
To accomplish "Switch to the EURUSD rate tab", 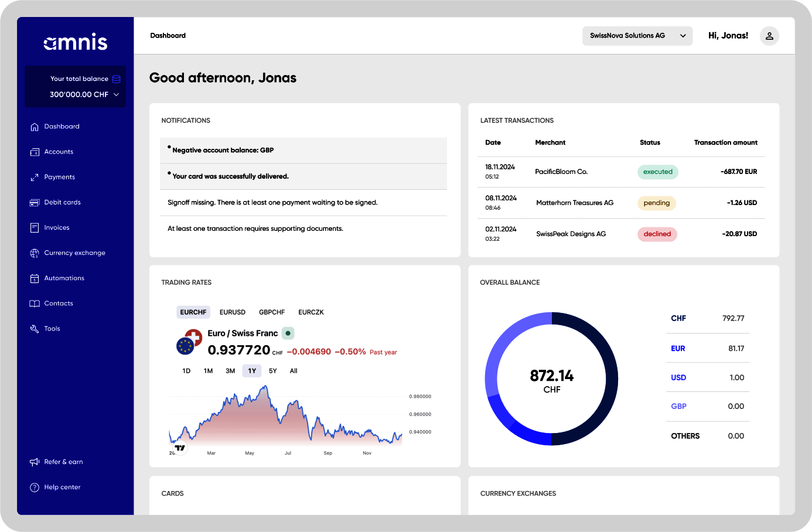I will point(233,312).
